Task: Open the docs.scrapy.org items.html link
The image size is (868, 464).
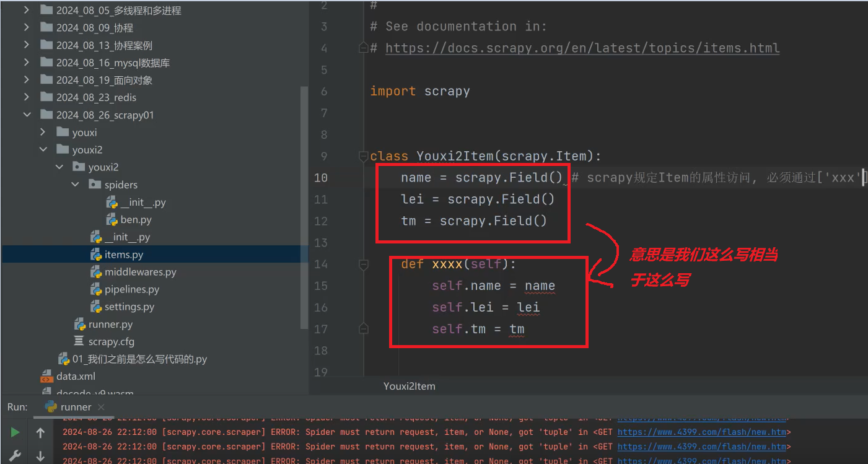Action: point(582,48)
